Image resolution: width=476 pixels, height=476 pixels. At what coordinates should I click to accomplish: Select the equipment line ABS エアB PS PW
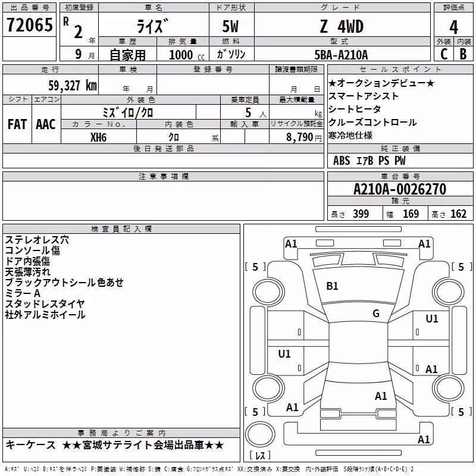[369, 161]
